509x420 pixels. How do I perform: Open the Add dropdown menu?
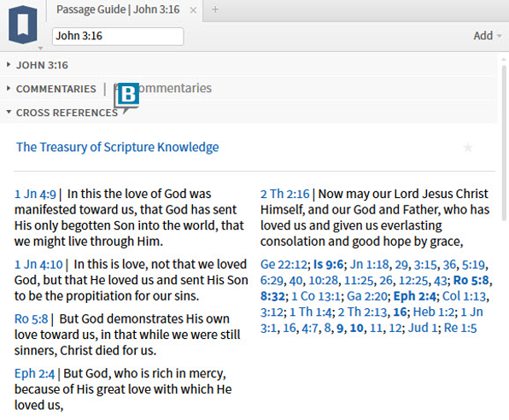[488, 35]
